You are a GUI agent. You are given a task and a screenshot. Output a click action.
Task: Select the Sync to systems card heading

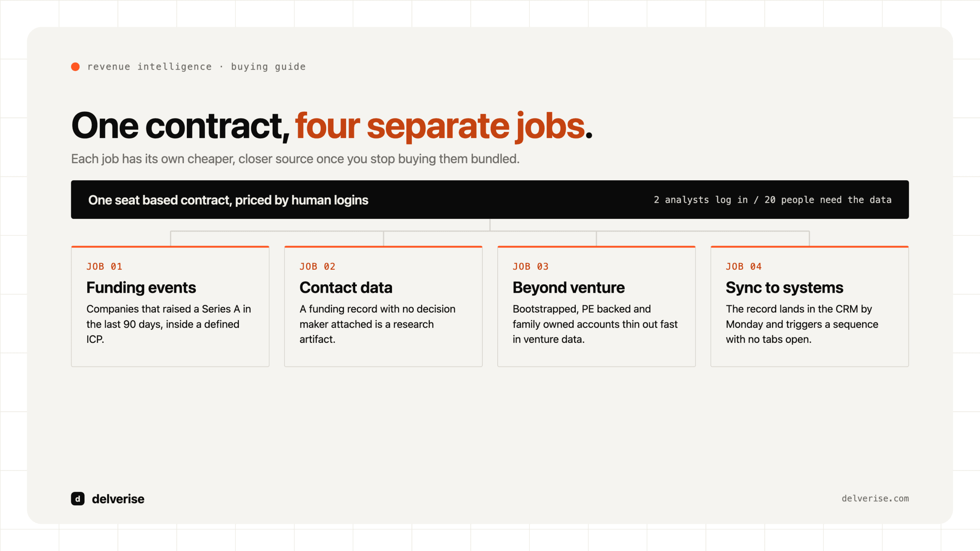(784, 288)
